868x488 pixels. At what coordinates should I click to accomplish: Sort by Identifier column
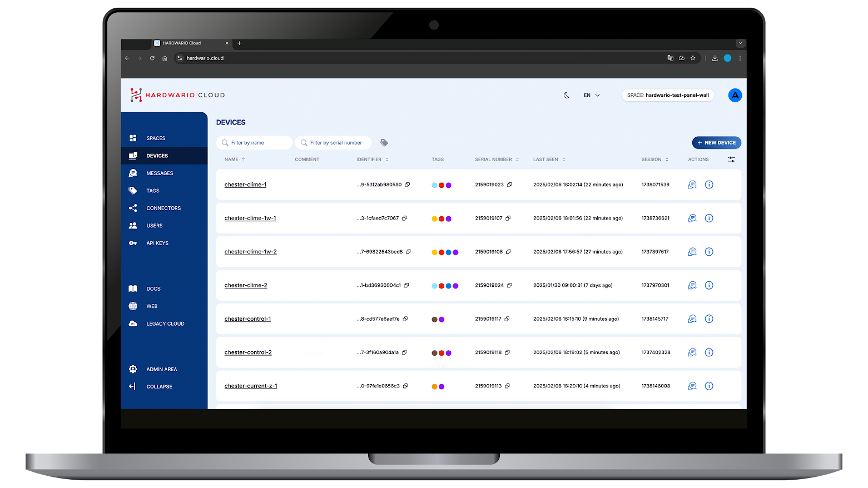(x=373, y=160)
